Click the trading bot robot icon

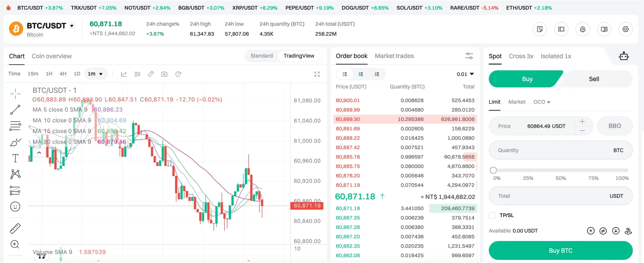pyautogui.click(x=624, y=56)
